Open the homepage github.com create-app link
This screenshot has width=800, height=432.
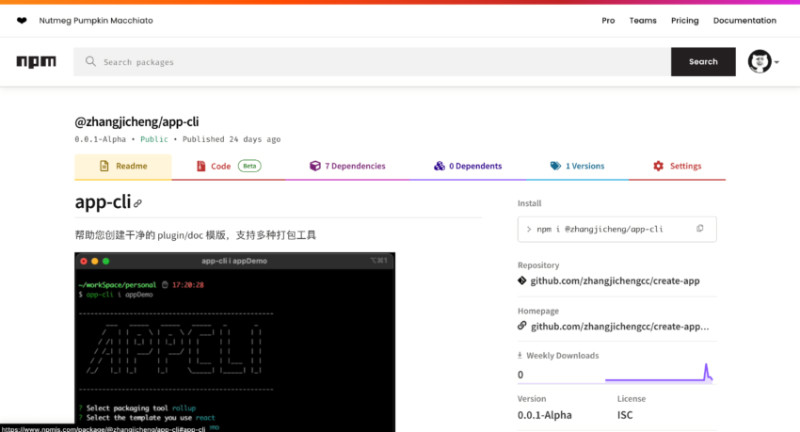tap(620, 326)
